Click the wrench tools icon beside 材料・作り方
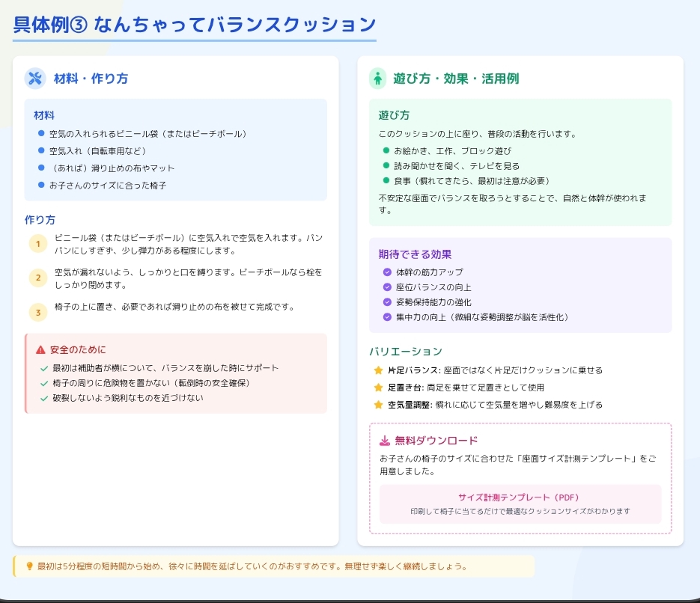 (x=34, y=79)
